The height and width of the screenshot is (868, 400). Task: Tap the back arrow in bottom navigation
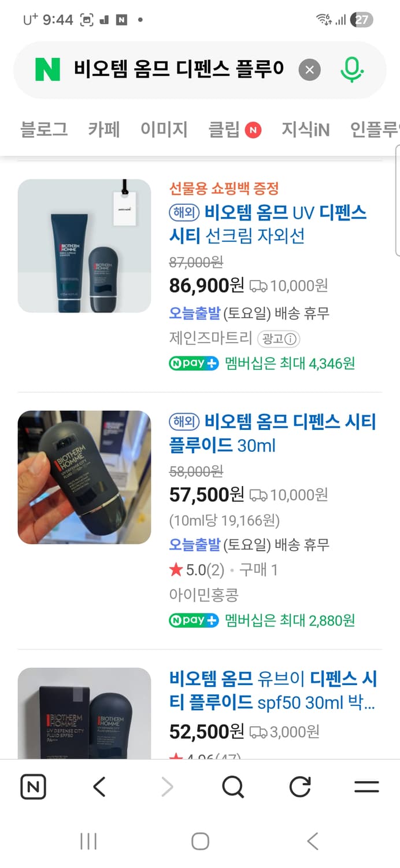point(99,786)
